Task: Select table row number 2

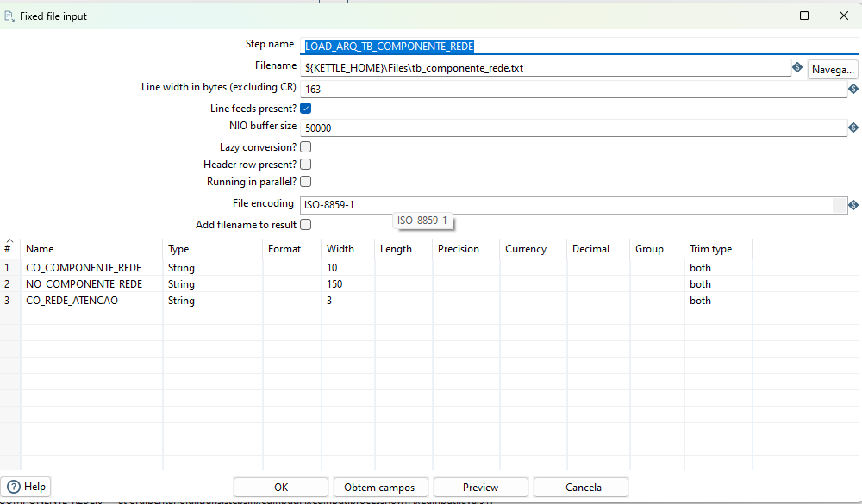Action: (9, 284)
